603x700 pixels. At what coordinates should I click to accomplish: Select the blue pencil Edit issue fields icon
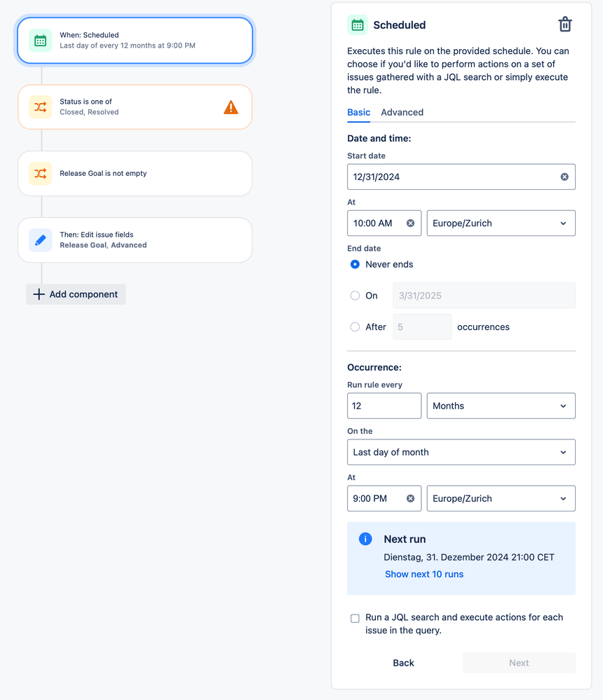(x=40, y=240)
